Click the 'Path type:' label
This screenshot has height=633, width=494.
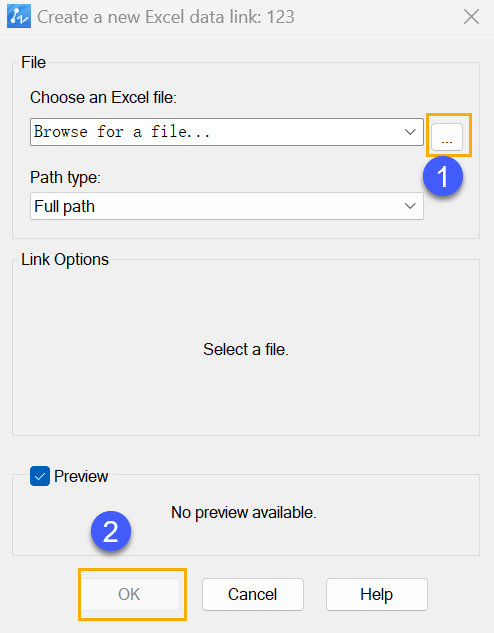65,177
